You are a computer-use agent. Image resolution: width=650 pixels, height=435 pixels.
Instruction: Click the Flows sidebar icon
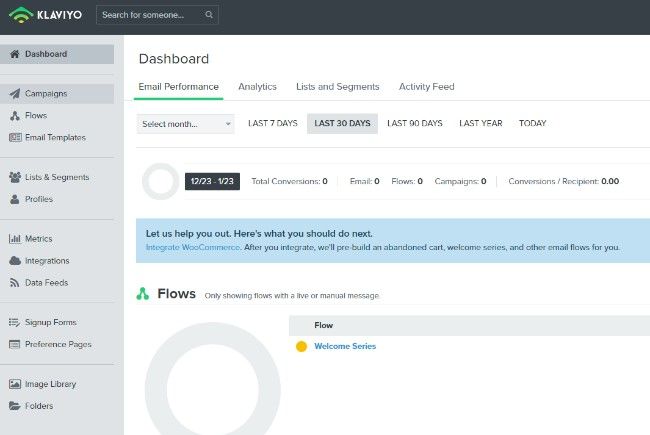pyautogui.click(x=15, y=116)
